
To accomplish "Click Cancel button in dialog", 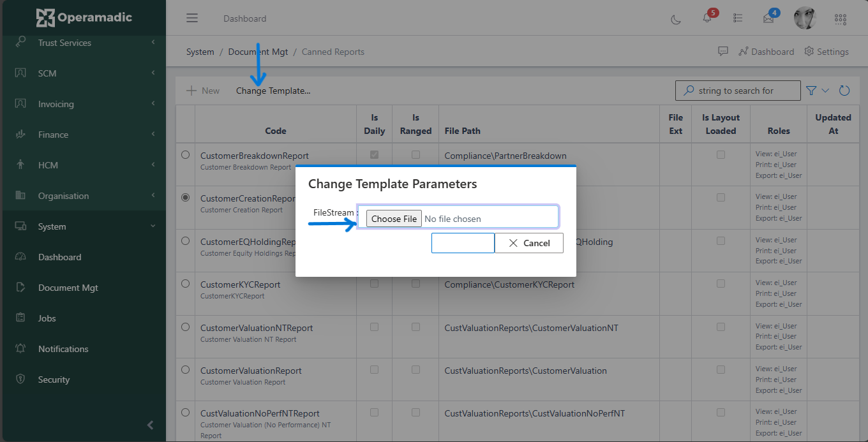I will click(x=529, y=243).
